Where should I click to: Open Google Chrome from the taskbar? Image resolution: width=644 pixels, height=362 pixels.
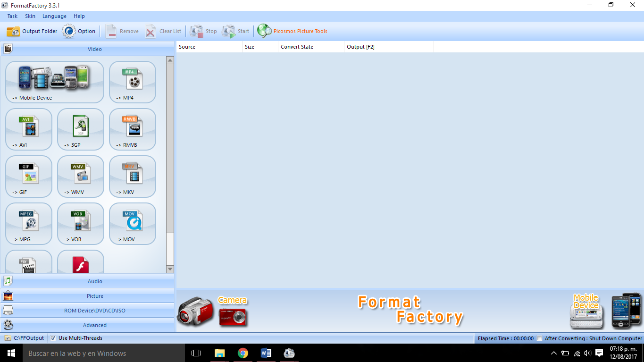[x=243, y=353]
